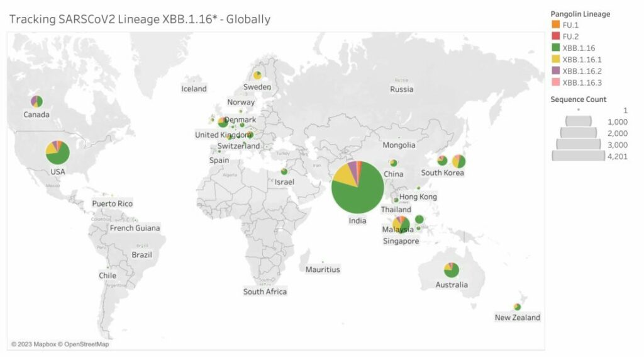
Task: Click the Mauritius map label
Action: (323, 269)
